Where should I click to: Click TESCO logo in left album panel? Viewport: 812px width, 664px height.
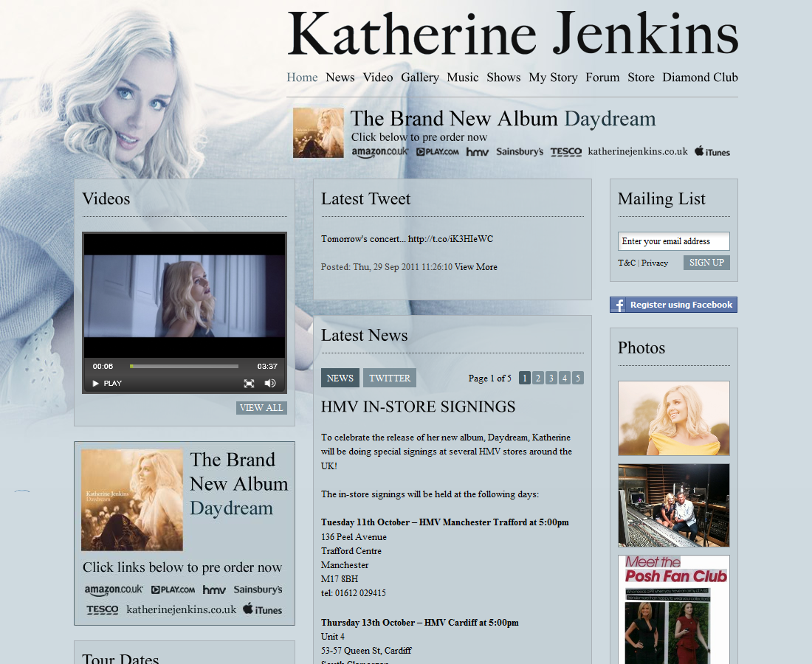click(x=103, y=609)
